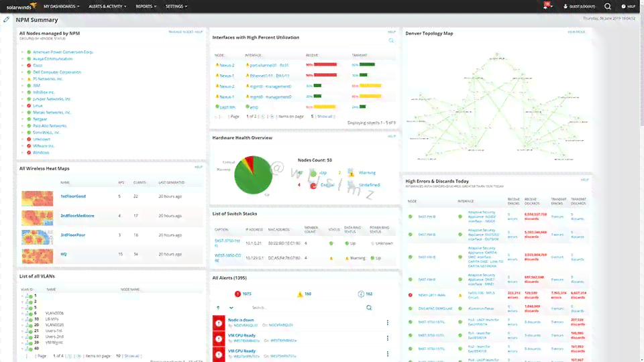Click the edit pencil beside NPM Summary
This screenshot has width=644, height=362.
[x=6, y=19]
